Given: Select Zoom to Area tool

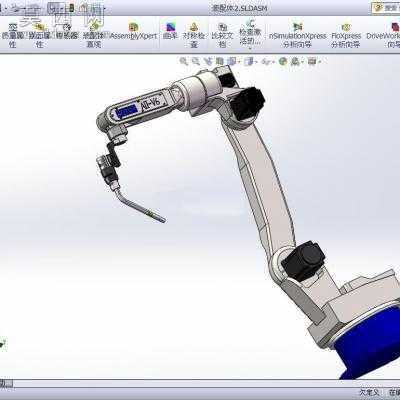Looking at the screenshot, I should click(196, 61).
